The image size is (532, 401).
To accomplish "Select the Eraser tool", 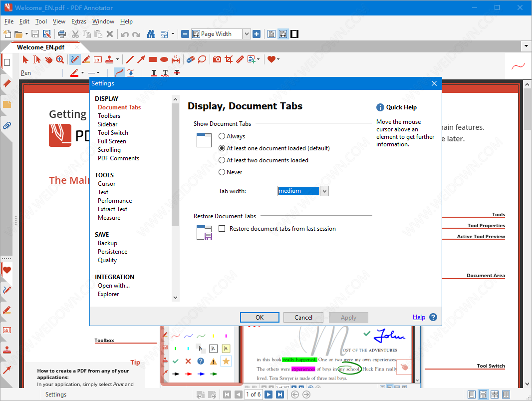I will (190, 59).
